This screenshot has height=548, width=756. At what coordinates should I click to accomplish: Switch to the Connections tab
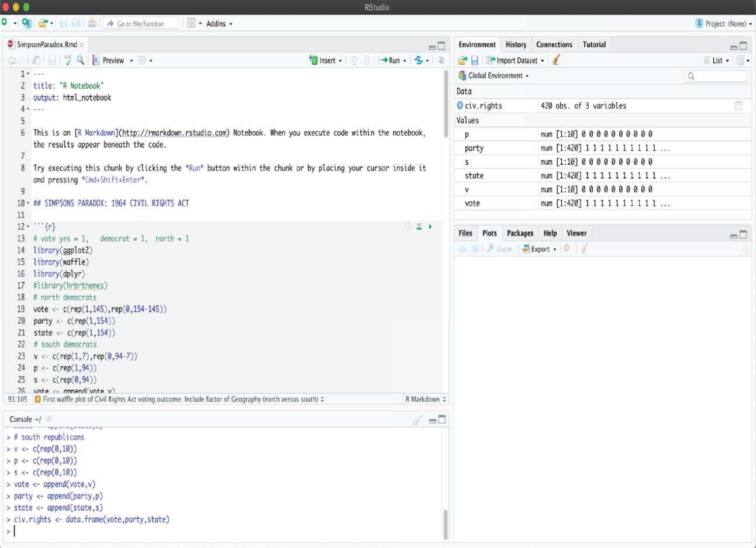[554, 44]
